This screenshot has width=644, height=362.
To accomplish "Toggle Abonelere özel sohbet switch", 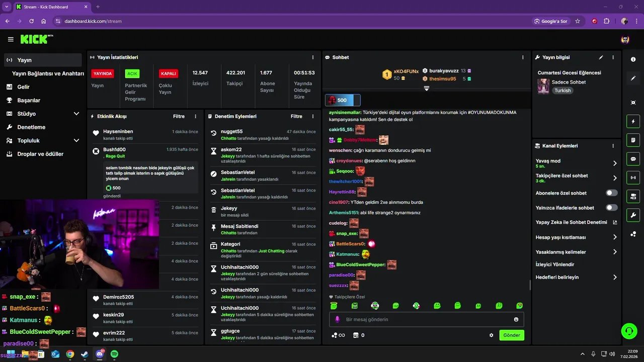I will pyautogui.click(x=612, y=193).
